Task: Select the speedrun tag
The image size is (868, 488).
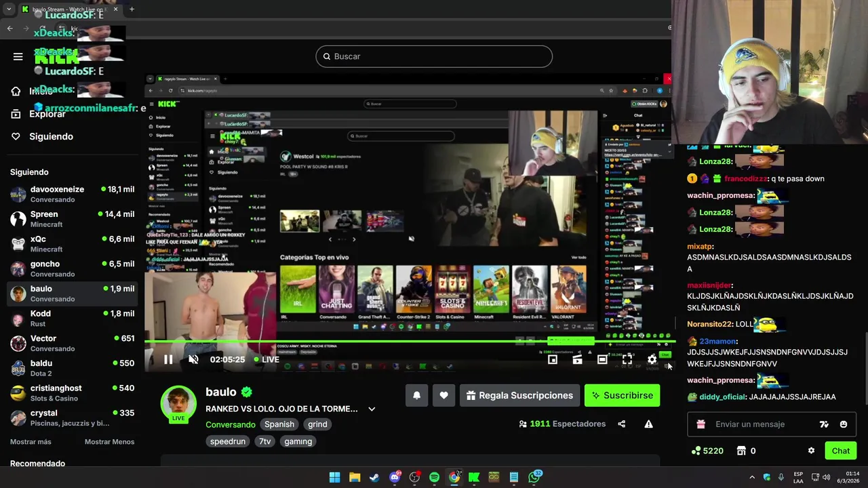Action: pyautogui.click(x=228, y=441)
